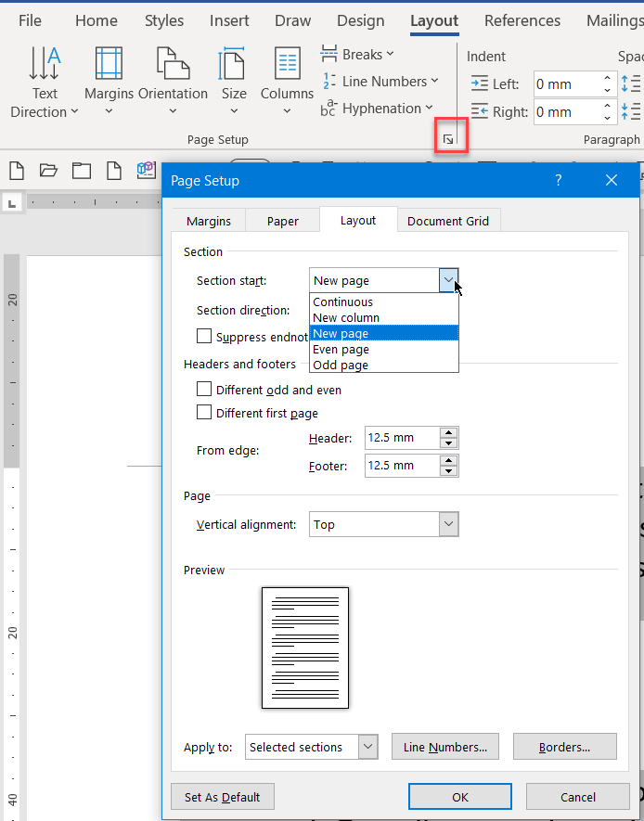Switch to the Document Grid tab

click(x=448, y=221)
